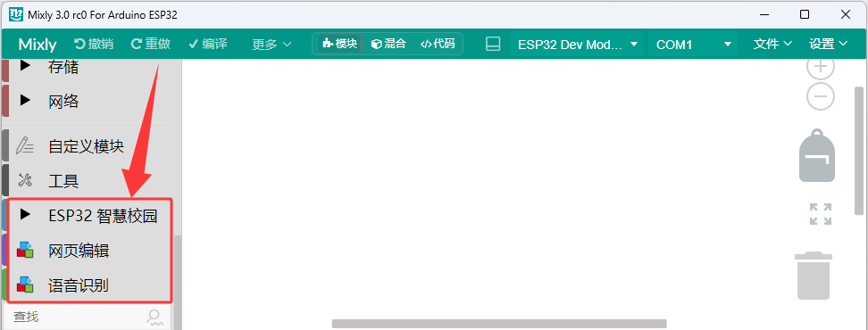Image resolution: width=868 pixels, height=330 pixels.
Task: Open the COM1 port dropdown
Action: click(693, 45)
